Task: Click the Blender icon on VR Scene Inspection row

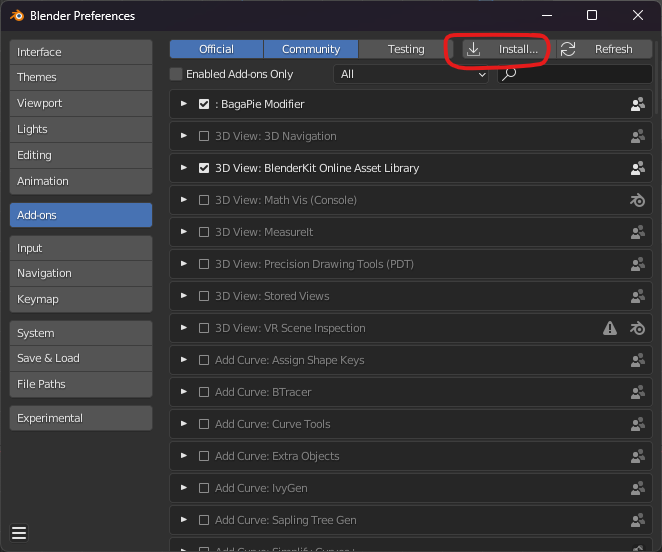Action: 638,328
